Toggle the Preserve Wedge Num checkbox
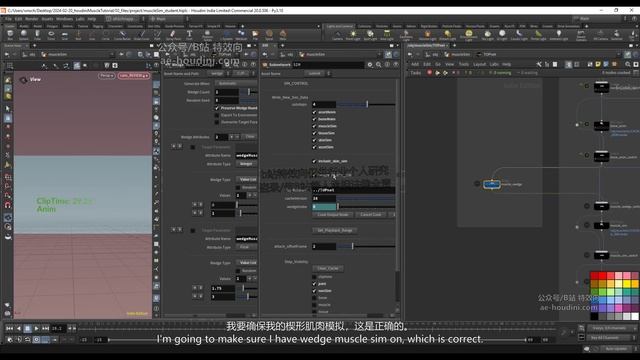This screenshot has height=360, width=640. pos(217,108)
